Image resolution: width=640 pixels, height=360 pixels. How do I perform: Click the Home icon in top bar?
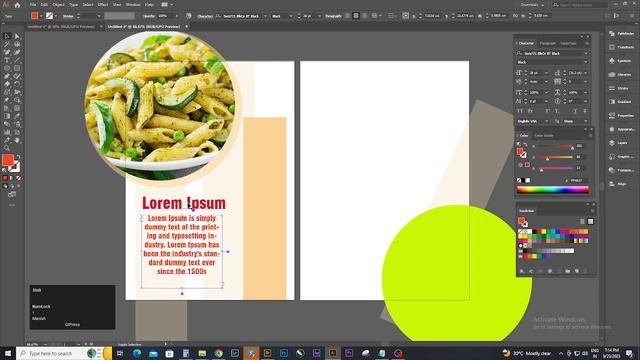pos(17,5)
